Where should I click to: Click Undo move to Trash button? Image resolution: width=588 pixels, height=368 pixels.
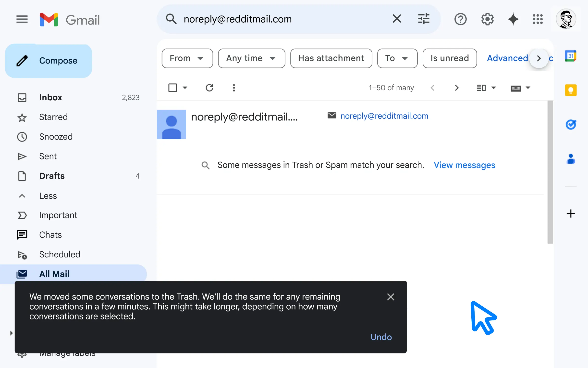(381, 337)
